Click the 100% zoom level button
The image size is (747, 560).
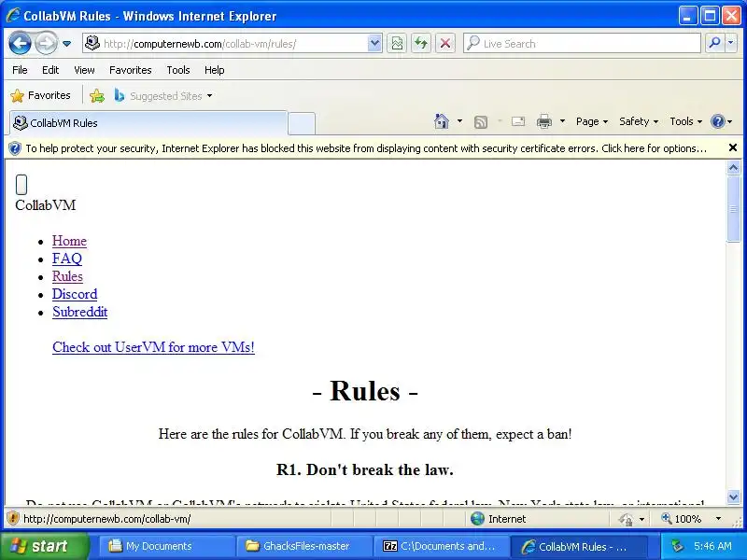(x=682, y=519)
